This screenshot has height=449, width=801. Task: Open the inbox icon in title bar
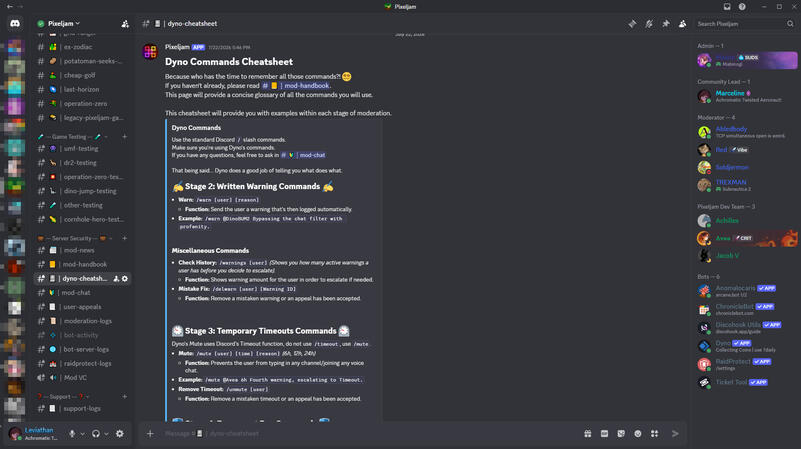pyautogui.click(x=727, y=7)
